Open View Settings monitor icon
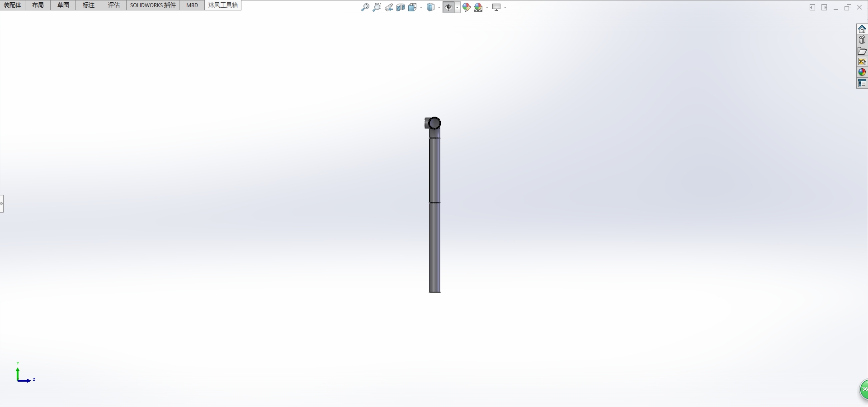Image resolution: width=868 pixels, height=407 pixels. click(496, 7)
